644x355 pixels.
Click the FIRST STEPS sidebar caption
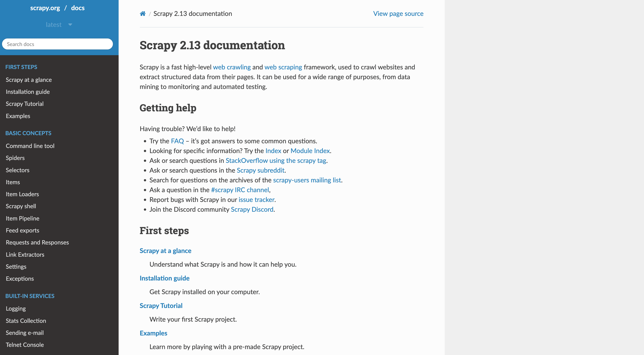[x=21, y=67]
